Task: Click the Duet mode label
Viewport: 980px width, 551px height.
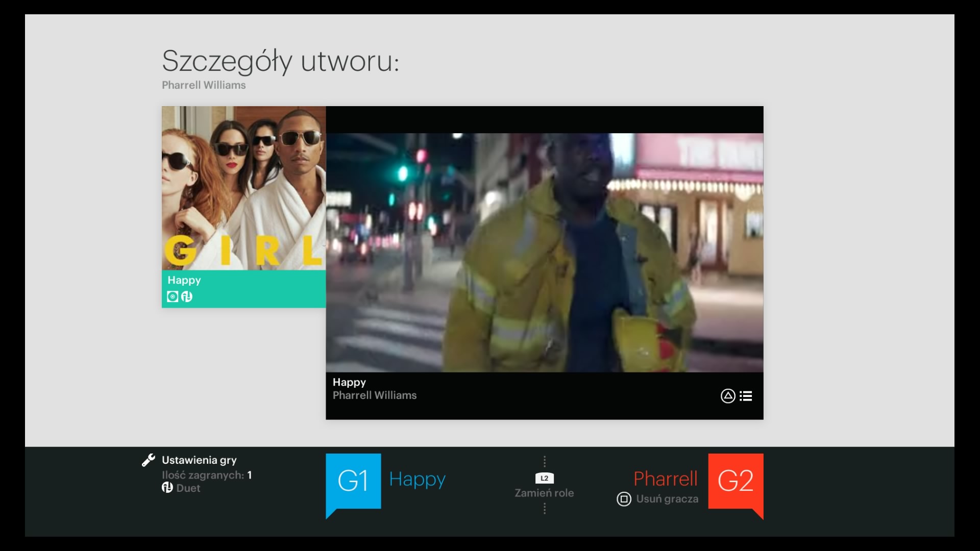Action: pos(188,488)
